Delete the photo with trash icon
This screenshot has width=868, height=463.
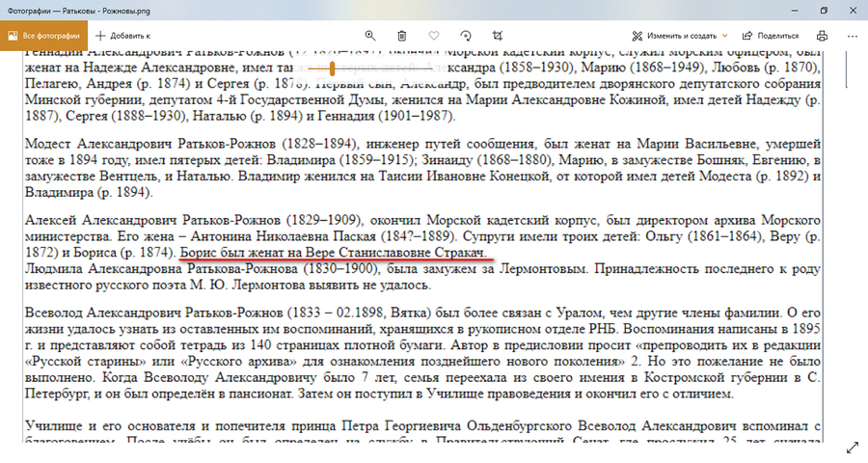[402, 36]
